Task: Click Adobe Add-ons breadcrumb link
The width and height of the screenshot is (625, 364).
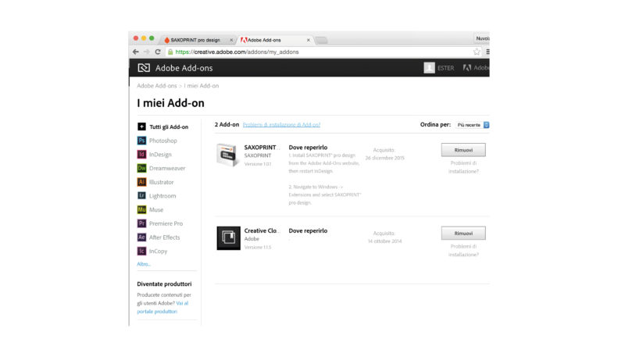Action: click(157, 86)
